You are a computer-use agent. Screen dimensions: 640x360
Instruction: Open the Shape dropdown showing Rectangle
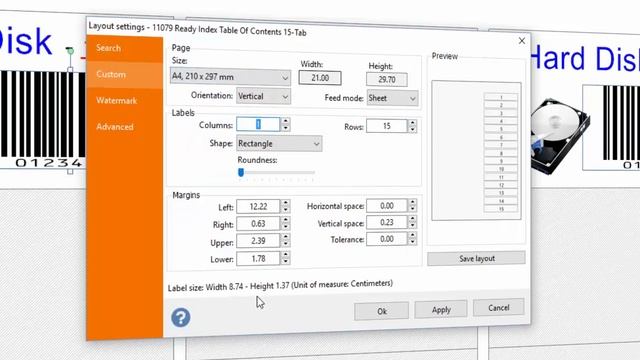point(279,144)
